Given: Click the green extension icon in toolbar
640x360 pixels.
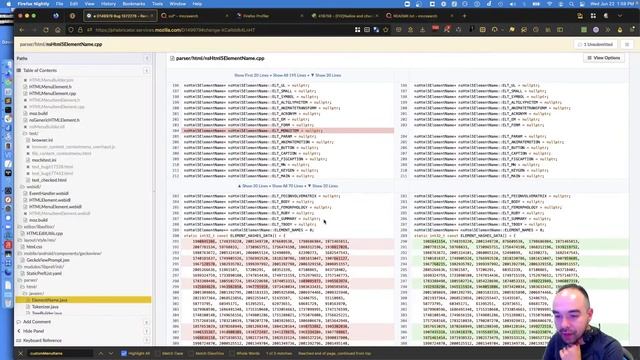Looking at the screenshot, I should [584, 30].
